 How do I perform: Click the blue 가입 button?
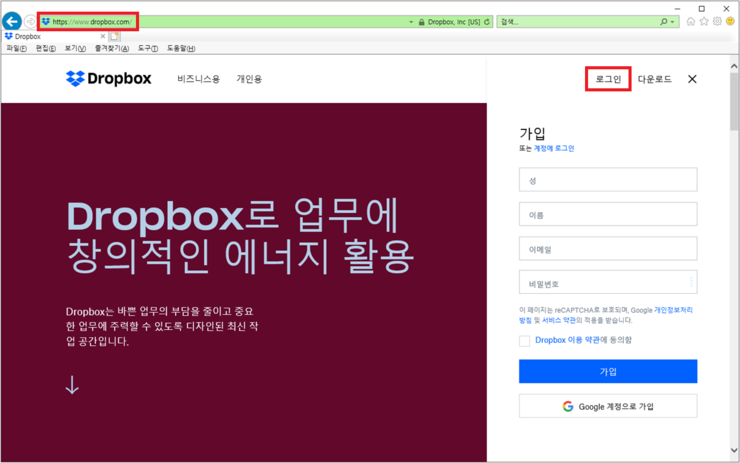point(607,371)
